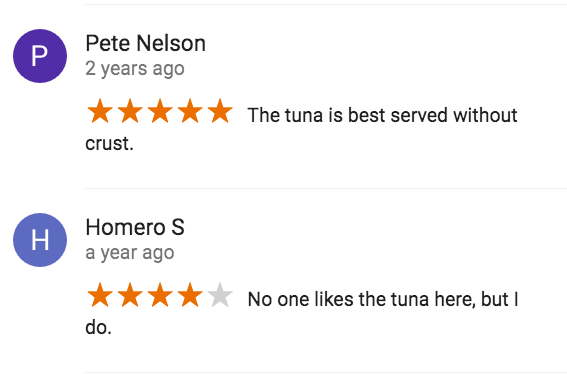Image resolution: width=567 pixels, height=374 pixels.
Task: Click Pete Nelson's purple P avatar
Action: tap(40, 56)
